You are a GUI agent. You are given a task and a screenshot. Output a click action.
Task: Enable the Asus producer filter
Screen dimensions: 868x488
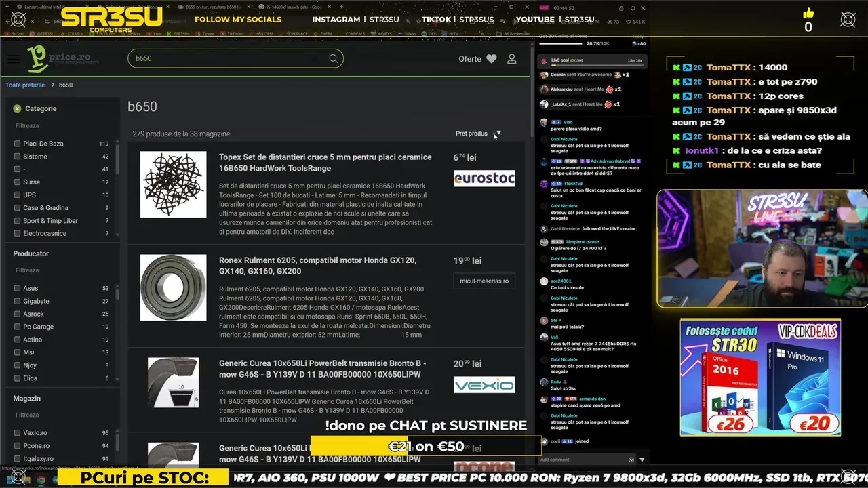coord(17,289)
